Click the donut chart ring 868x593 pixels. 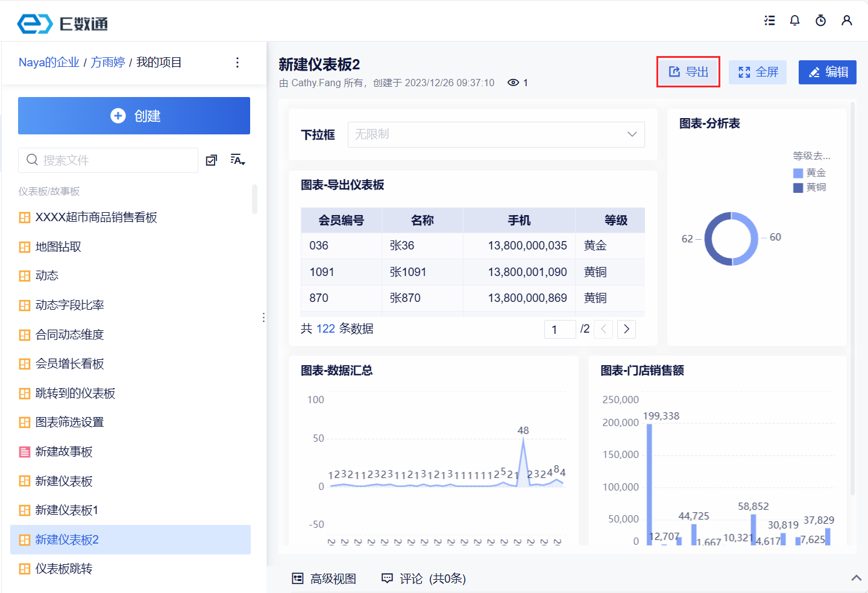coord(732,239)
